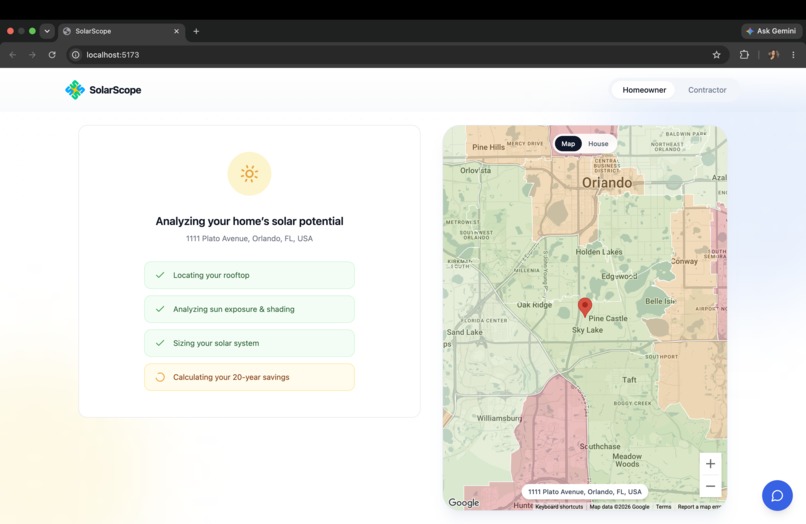
Task: Click Meadow Woods label on map
Action: tap(627, 460)
